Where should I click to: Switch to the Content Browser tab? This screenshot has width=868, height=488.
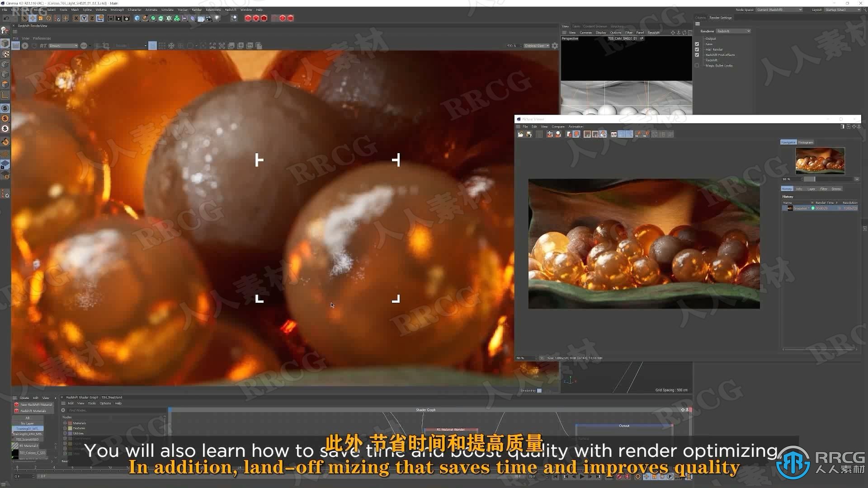click(x=595, y=26)
